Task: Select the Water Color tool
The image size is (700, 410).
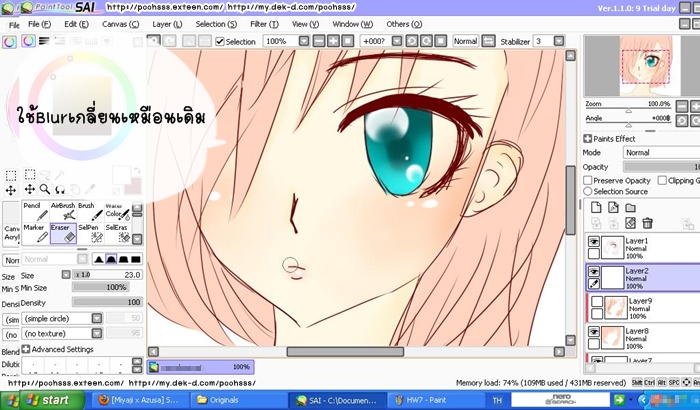Action: pos(117,211)
